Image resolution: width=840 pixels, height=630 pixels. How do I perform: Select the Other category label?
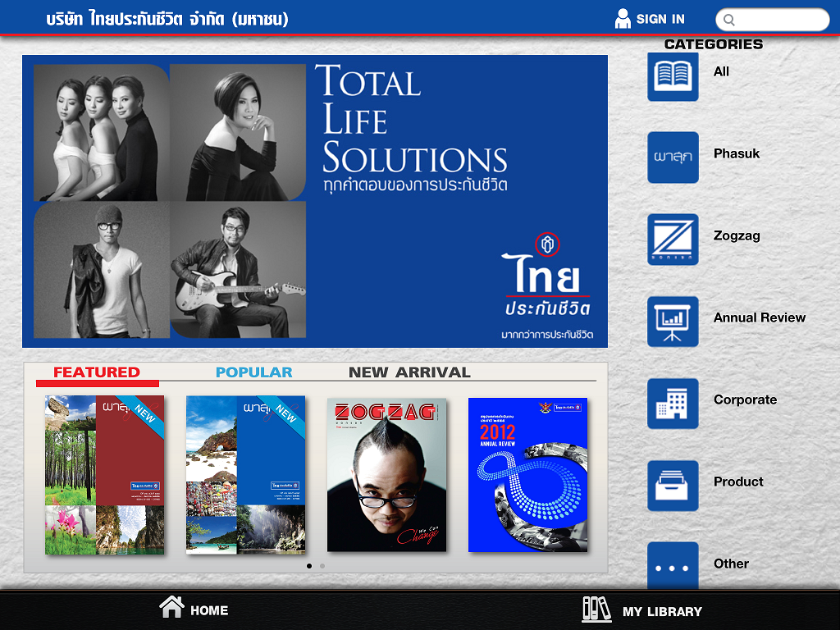pos(731,564)
